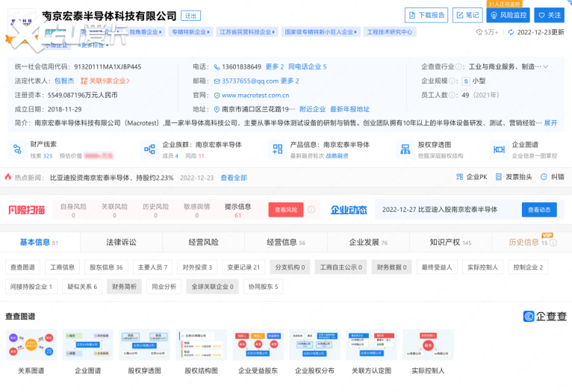Open legal representative 包智杰 link
The height and width of the screenshot is (392, 572).
tap(64, 81)
